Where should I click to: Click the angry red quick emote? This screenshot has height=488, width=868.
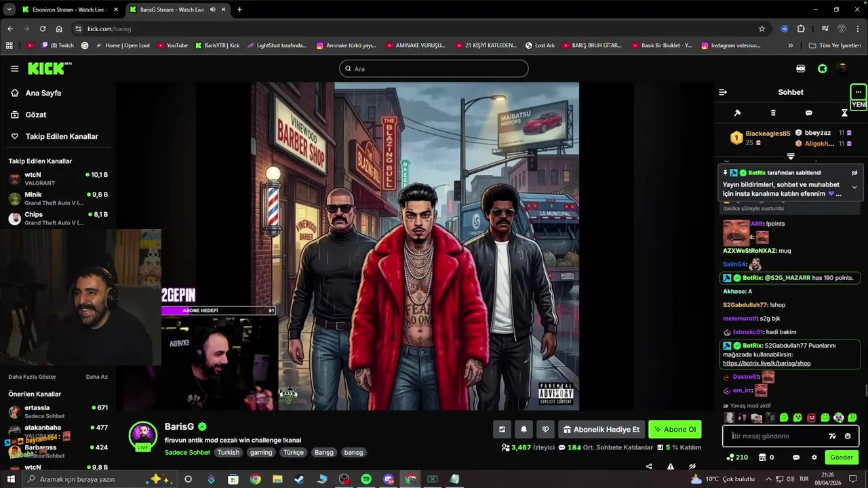[x=811, y=418]
